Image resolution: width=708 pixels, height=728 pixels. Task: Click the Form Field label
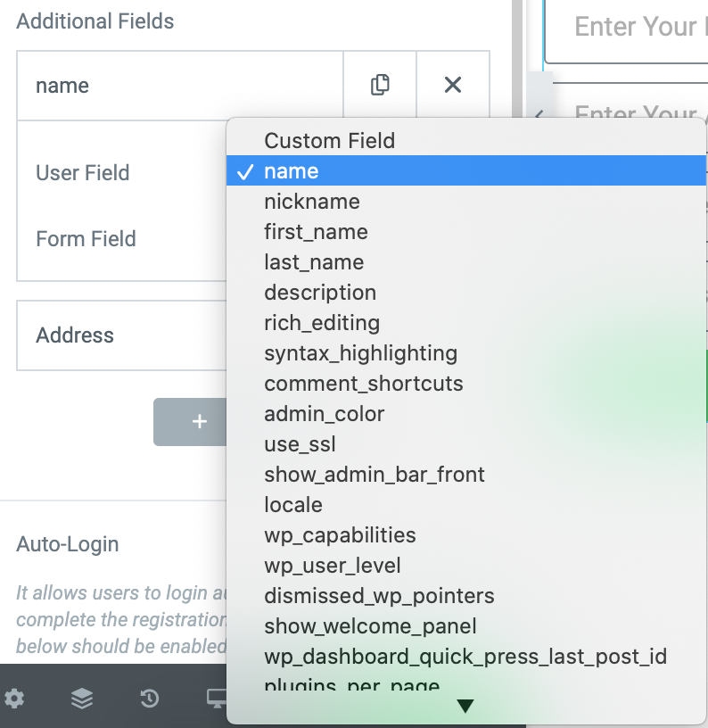86,238
